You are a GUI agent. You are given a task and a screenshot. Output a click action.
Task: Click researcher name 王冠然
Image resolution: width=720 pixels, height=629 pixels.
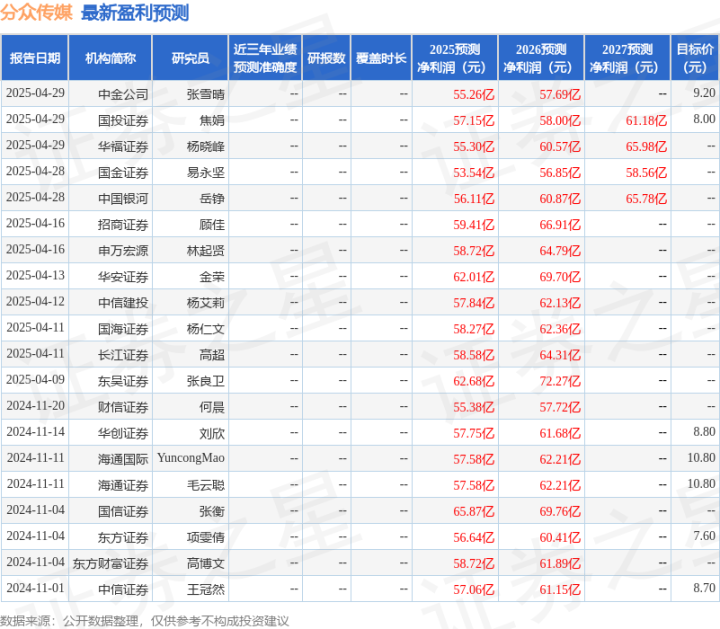(x=206, y=590)
